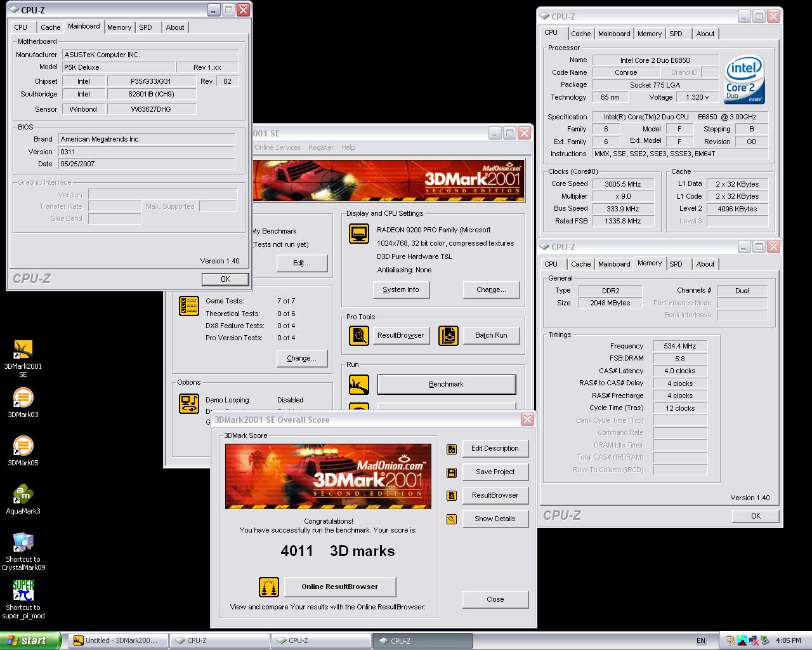Click the Save Project disk icon
The image size is (812, 650).
click(452, 472)
